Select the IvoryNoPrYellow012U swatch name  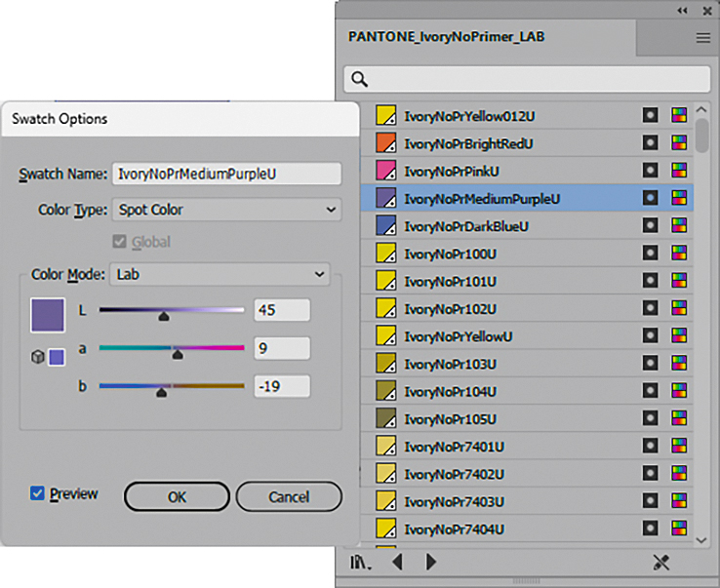[x=469, y=116]
